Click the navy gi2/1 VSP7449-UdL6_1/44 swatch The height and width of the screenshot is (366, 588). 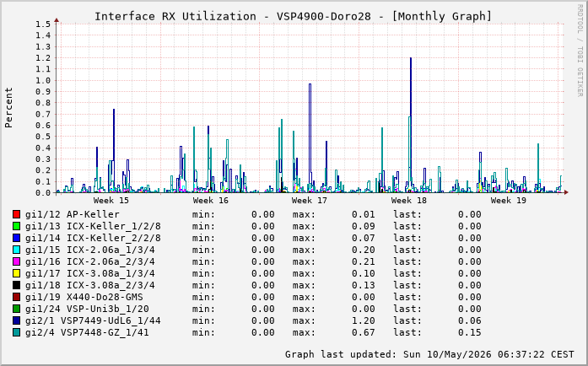coord(16,320)
